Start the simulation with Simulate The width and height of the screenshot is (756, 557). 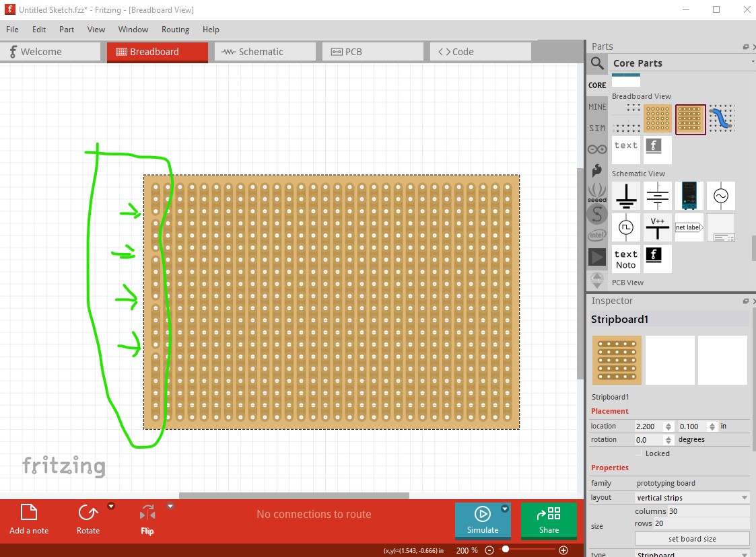[483, 521]
